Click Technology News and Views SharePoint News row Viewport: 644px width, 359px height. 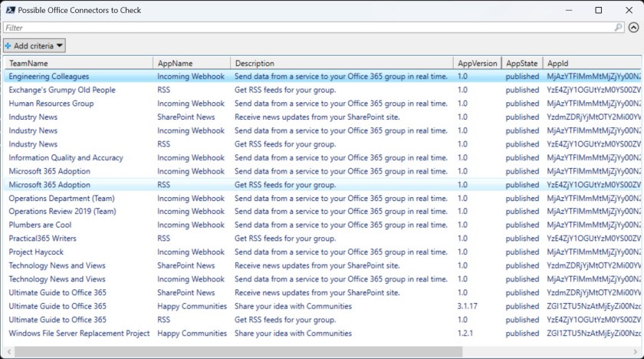[x=323, y=265]
